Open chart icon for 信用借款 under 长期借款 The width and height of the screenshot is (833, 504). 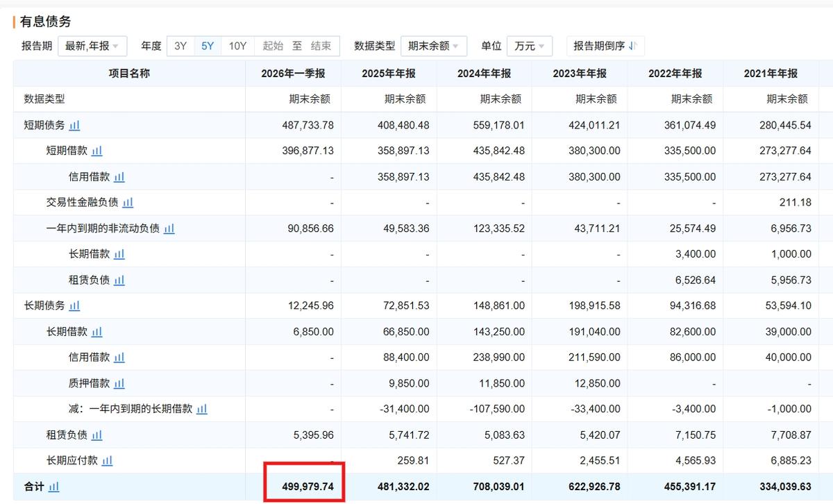pos(119,358)
